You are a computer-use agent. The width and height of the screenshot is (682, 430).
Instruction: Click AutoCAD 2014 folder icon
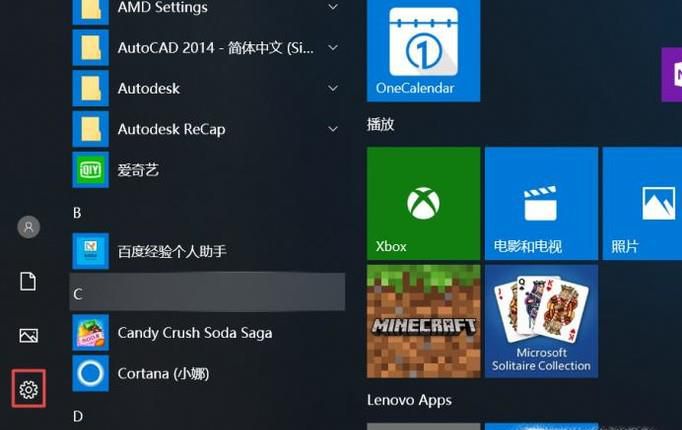pyautogui.click(x=90, y=48)
